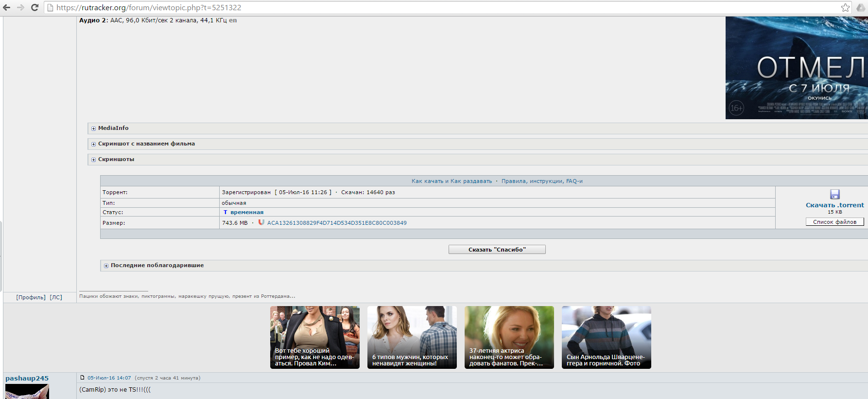Click the page icon in the address bar

[x=50, y=7]
